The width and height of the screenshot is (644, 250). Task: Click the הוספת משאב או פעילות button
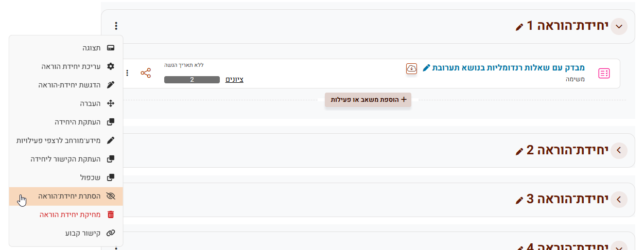[x=368, y=100]
